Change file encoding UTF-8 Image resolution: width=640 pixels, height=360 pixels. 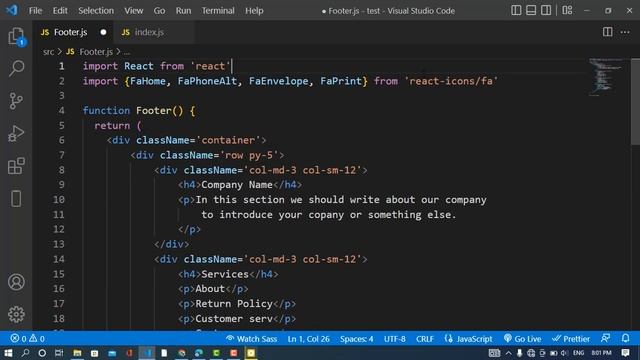(395, 339)
